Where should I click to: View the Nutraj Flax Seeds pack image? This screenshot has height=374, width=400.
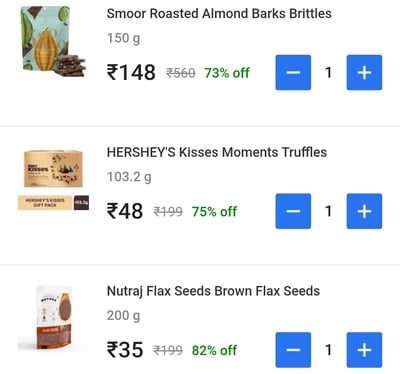(x=53, y=318)
